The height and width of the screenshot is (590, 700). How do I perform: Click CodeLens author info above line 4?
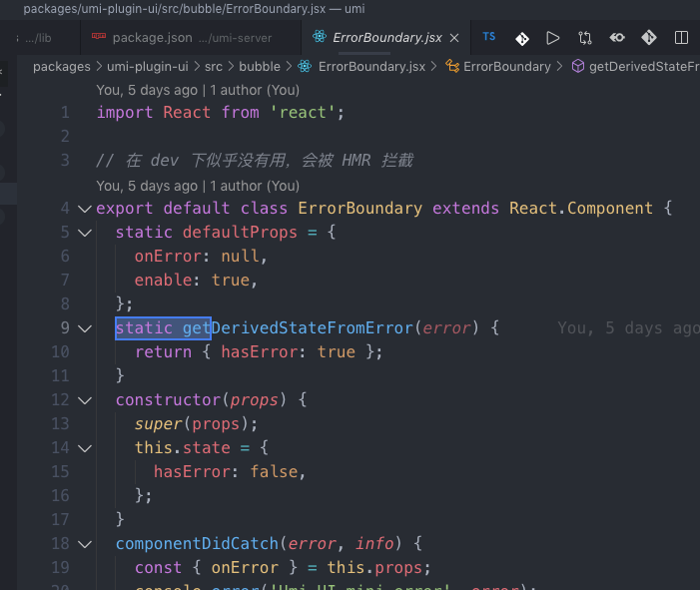[x=198, y=186]
